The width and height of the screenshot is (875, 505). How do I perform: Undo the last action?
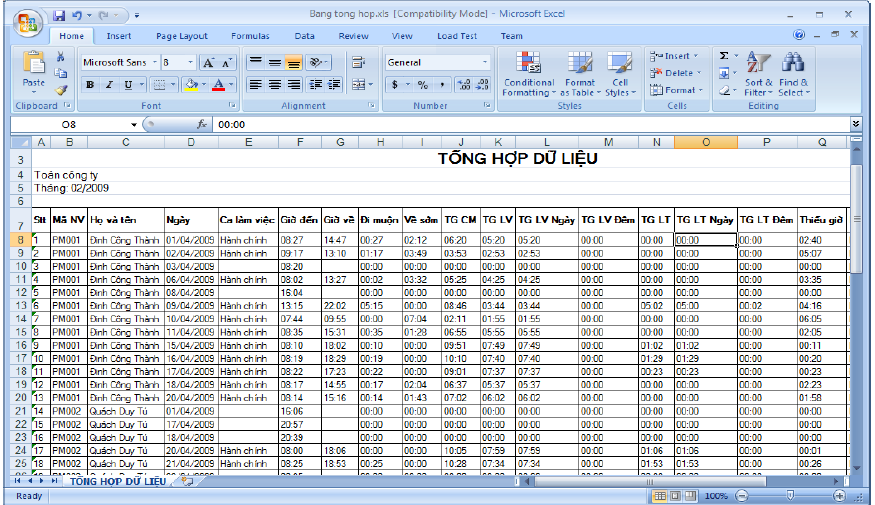77,16
